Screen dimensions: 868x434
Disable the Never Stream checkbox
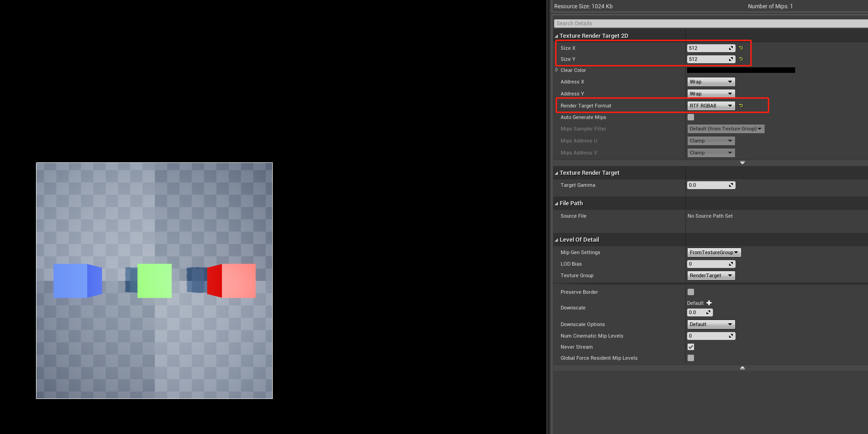click(690, 346)
